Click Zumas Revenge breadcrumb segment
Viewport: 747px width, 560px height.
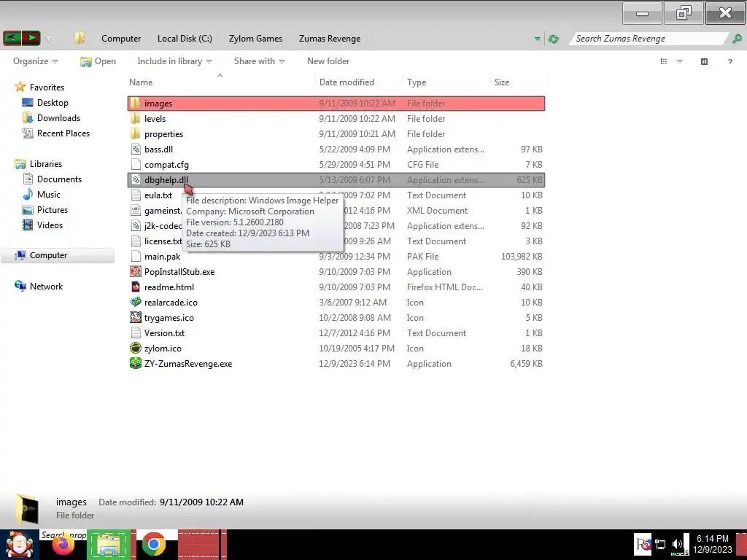[330, 39]
